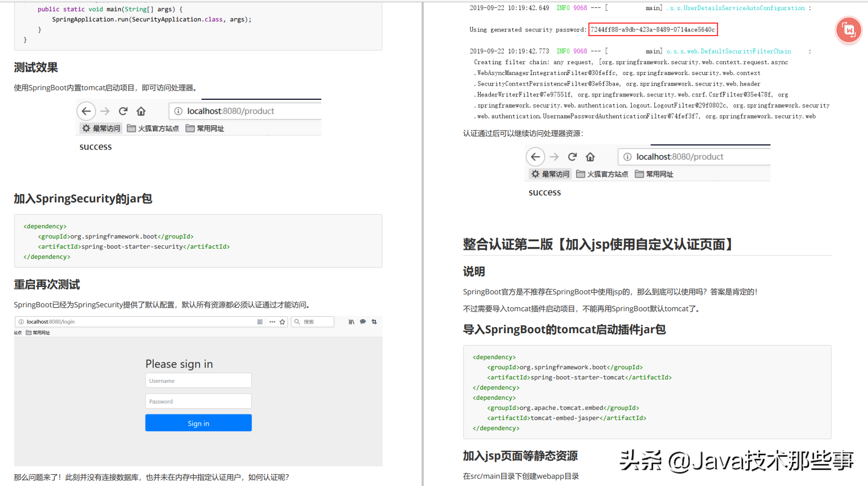Click Please sign in title
Image resolution: width=868 pixels, height=486 pixels.
(x=179, y=364)
